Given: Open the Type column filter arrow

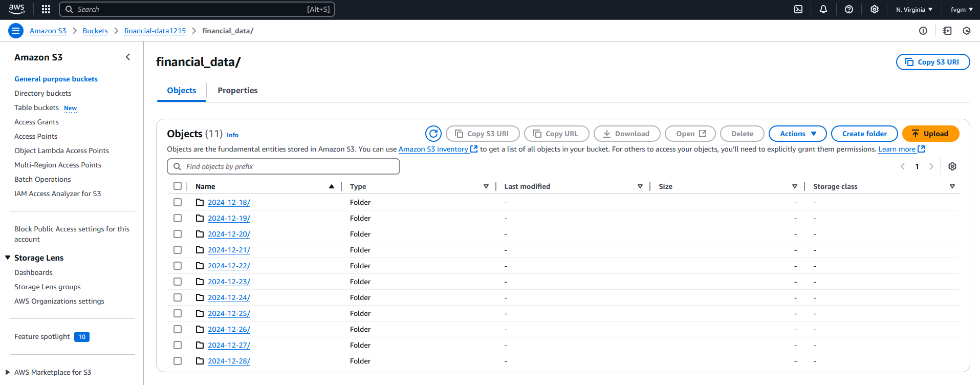Looking at the screenshot, I should tap(486, 186).
